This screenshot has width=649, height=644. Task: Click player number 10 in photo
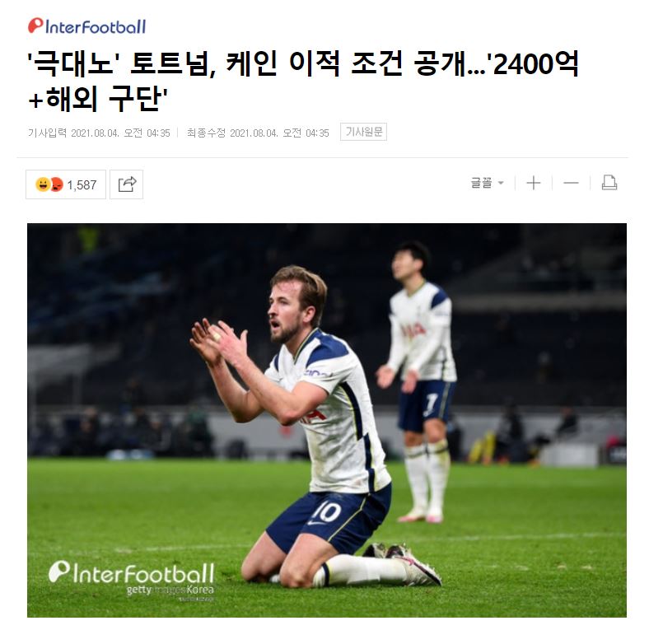pyautogui.click(x=327, y=512)
